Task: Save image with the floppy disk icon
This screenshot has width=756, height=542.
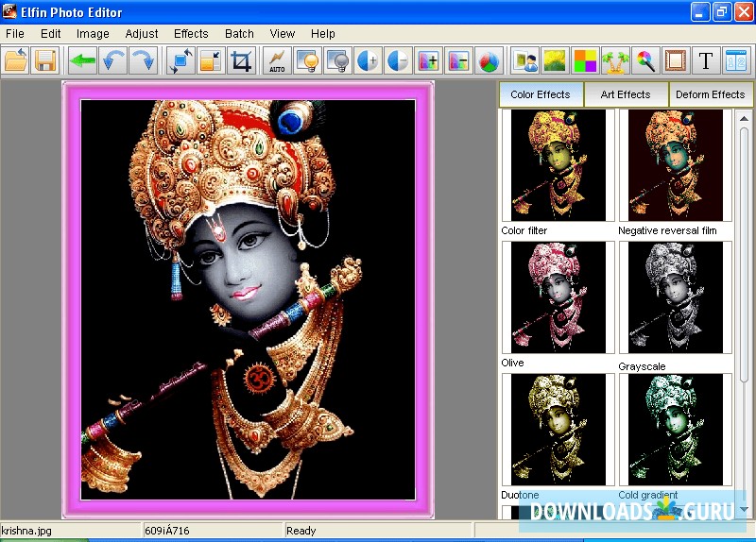Action: pyautogui.click(x=45, y=61)
